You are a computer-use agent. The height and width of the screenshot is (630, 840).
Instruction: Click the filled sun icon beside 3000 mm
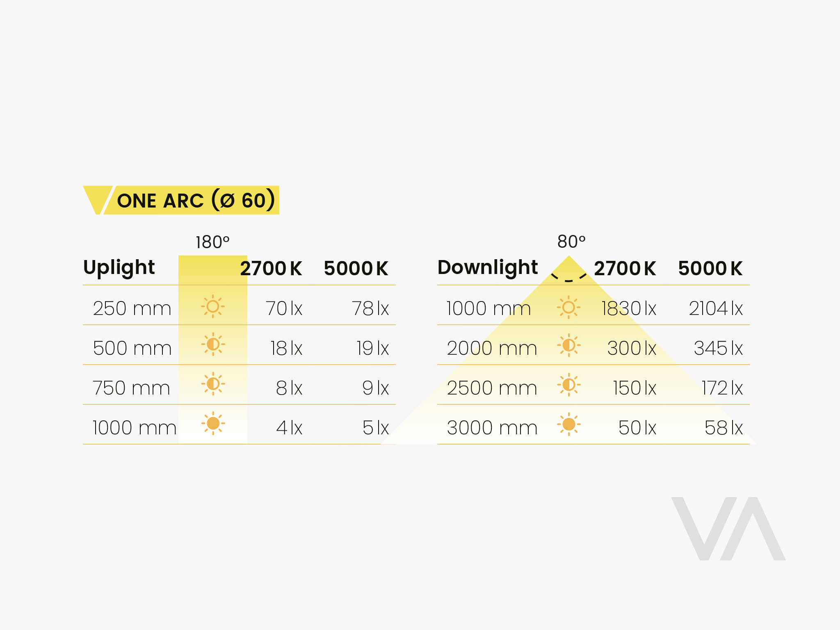pos(568,424)
